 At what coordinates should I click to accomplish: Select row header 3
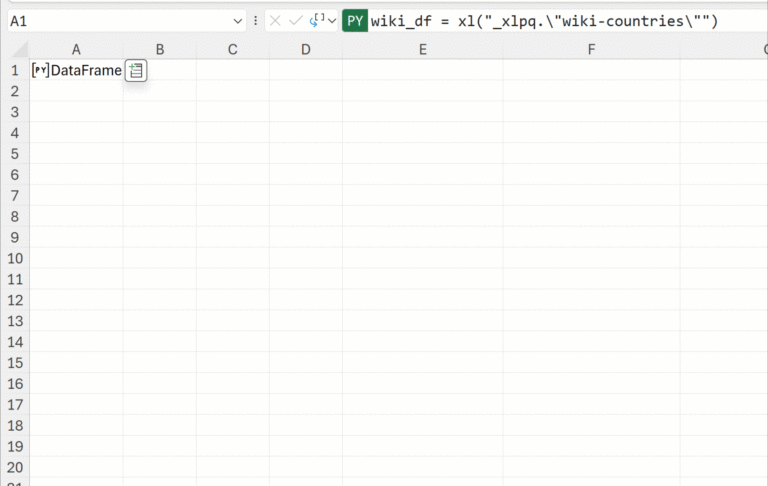point(15,112)
